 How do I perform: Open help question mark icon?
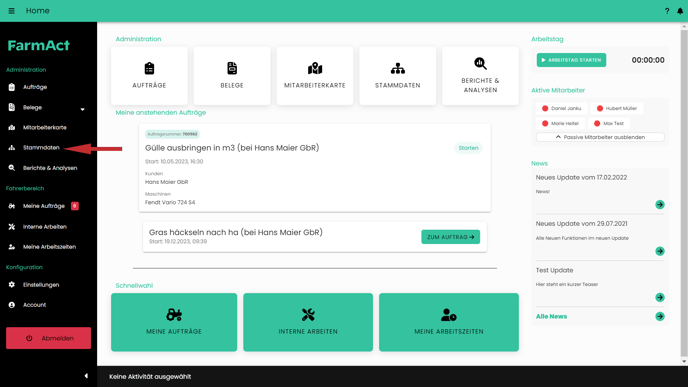[x=667, y=11]
